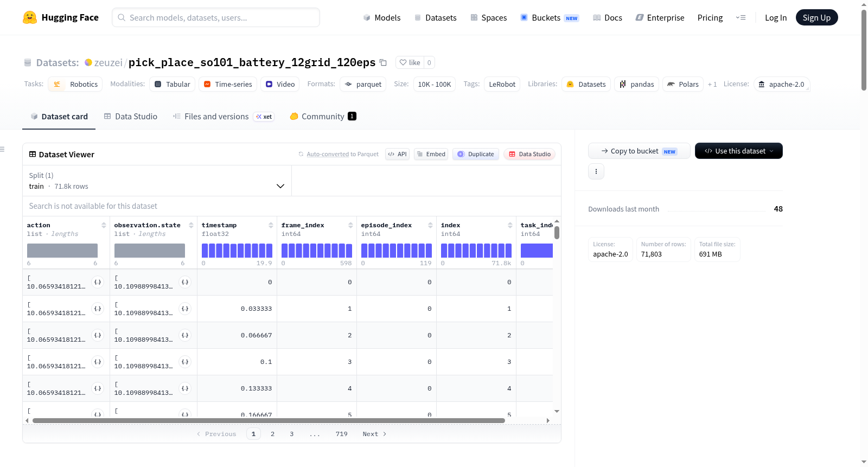
Task: Select the apache-2.0 license tag
Action: pos(782,84)
